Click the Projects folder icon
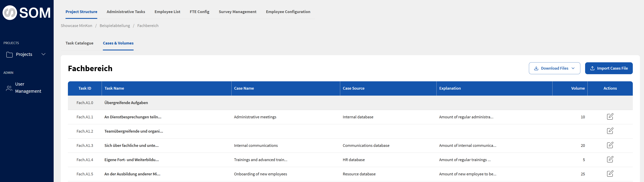Screen dimensions: 644x182 coord(10,54)
